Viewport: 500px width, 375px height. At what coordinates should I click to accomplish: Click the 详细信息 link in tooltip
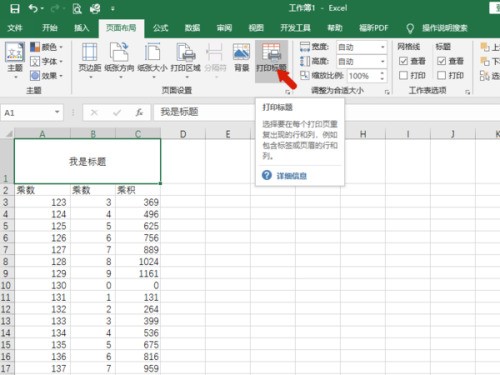point(292,176)
